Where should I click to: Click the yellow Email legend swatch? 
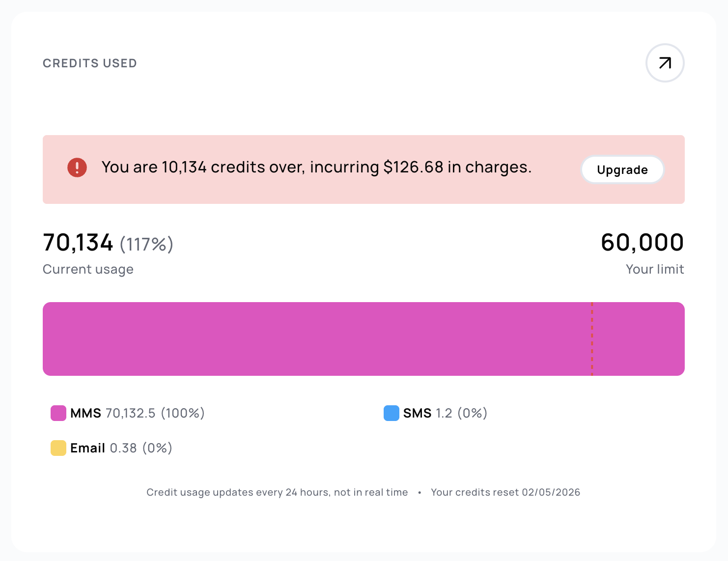58,448
